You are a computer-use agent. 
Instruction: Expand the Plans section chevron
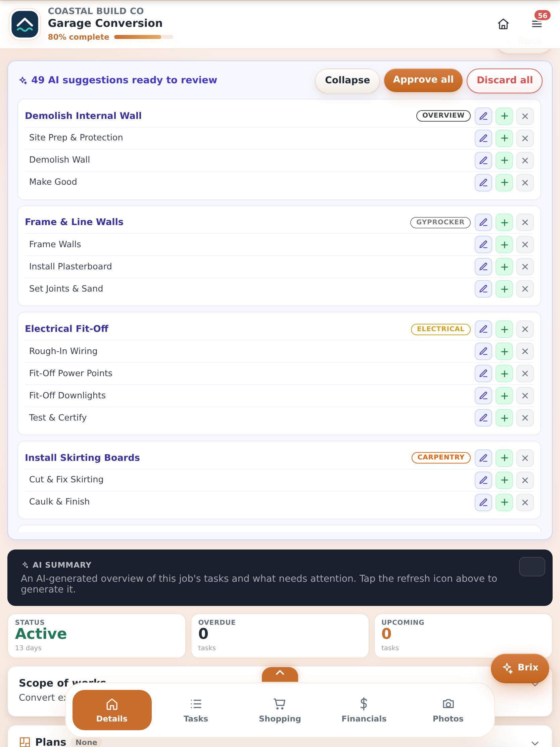[535, 743]
